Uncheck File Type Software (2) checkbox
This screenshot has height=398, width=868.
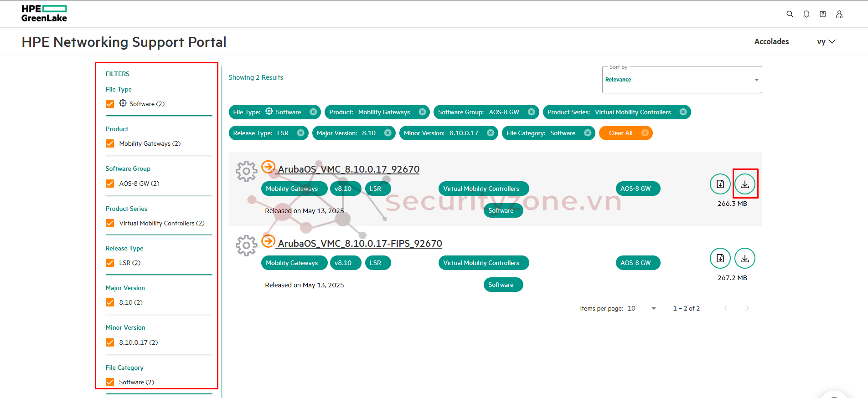(110, 104)
